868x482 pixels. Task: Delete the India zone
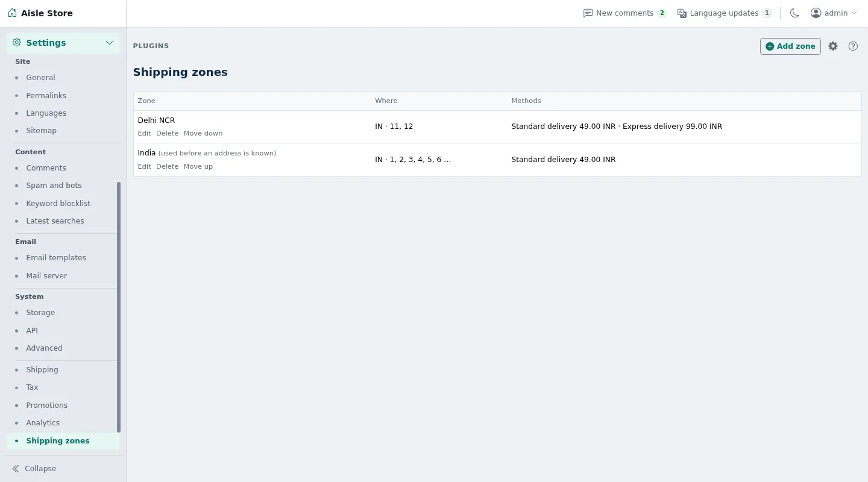coord(167,166)
